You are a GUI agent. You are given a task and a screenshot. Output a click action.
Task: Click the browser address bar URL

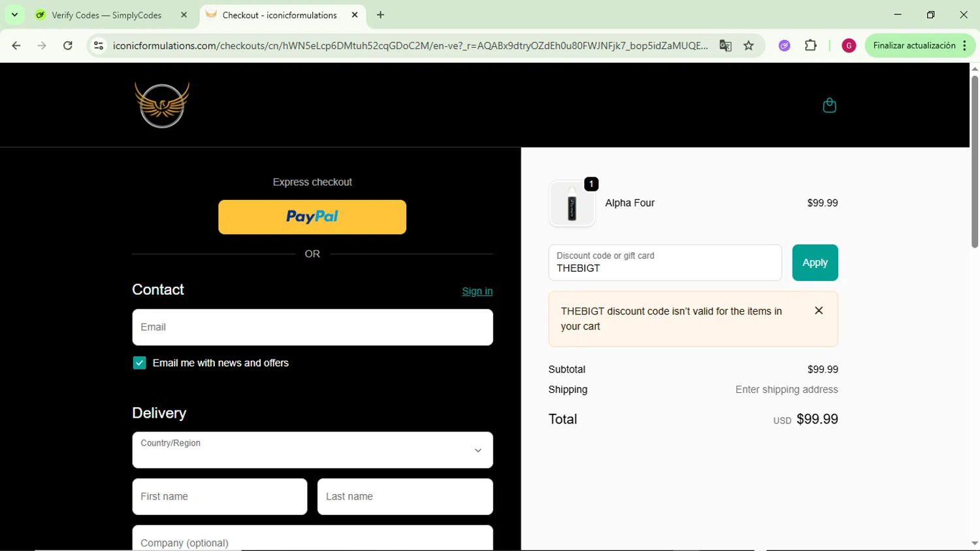click(410, 46)
